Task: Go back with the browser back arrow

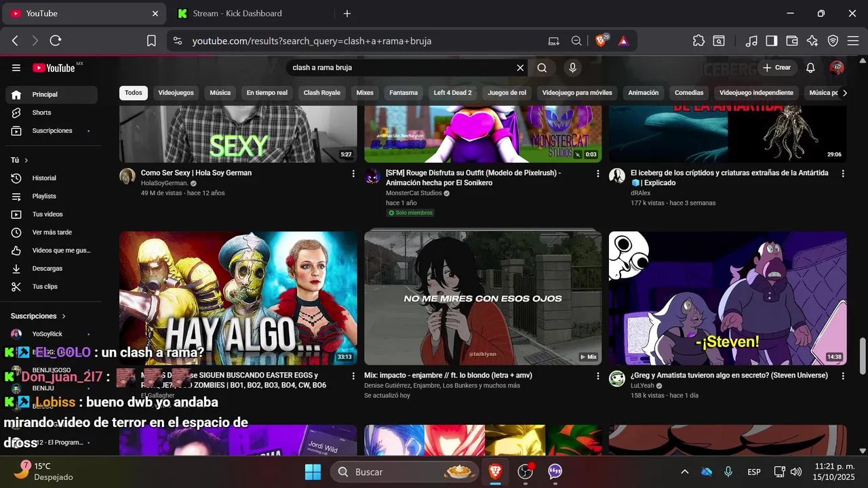Action: click(x=15, y=41)
